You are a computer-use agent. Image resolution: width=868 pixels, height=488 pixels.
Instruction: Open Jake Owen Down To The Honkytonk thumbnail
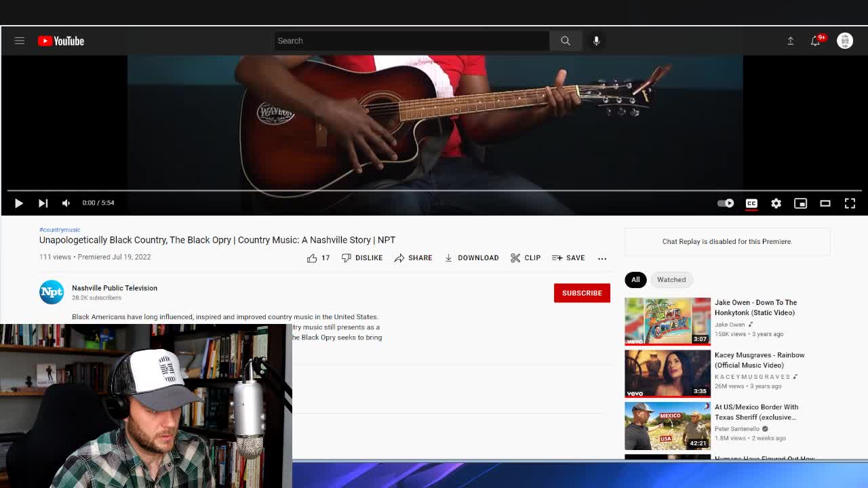coord(667,321)
